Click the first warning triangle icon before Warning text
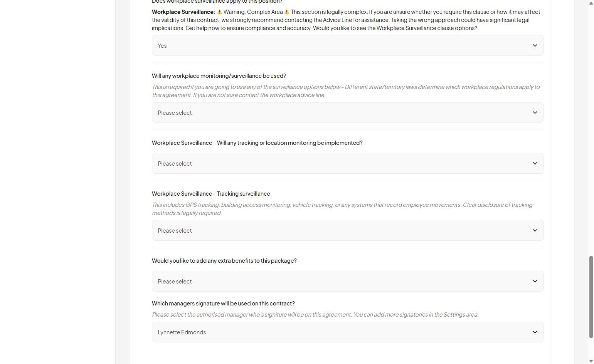 pos(220,12)
